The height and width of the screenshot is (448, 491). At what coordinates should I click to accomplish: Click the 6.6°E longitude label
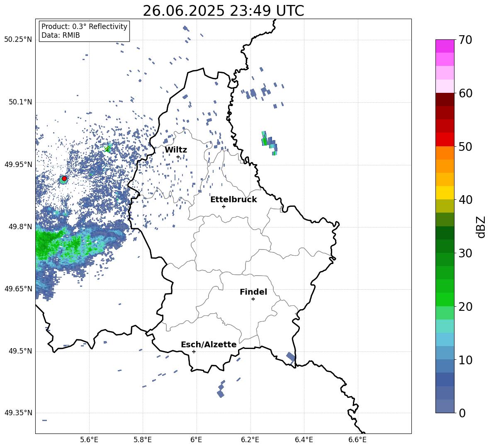(357, 440)
